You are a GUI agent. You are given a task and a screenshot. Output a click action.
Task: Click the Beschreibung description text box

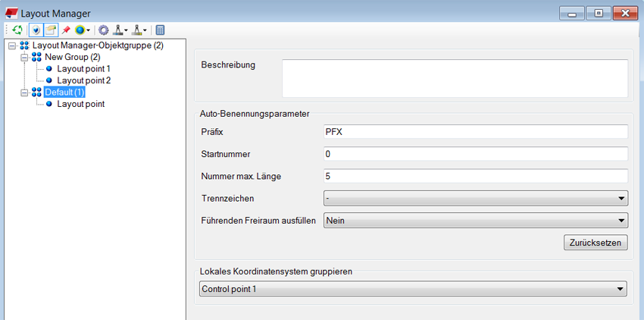(455, 78)
